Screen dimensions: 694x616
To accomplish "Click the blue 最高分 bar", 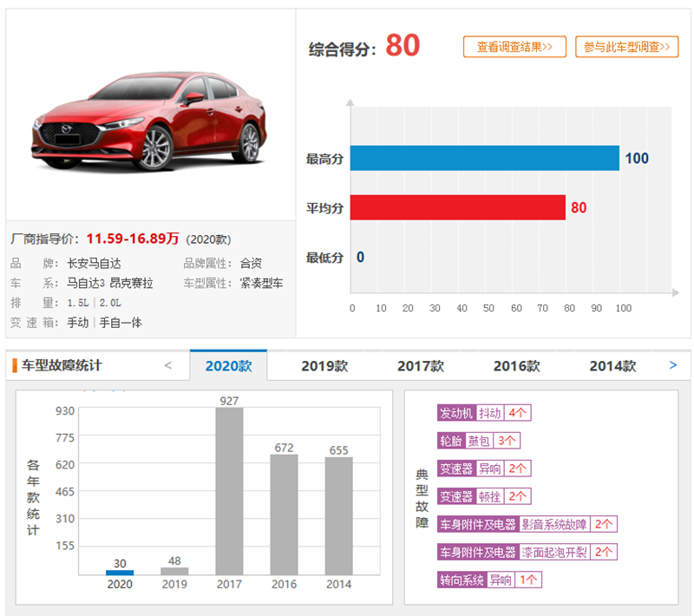I will pyautogui.click(x=485, y=158).
